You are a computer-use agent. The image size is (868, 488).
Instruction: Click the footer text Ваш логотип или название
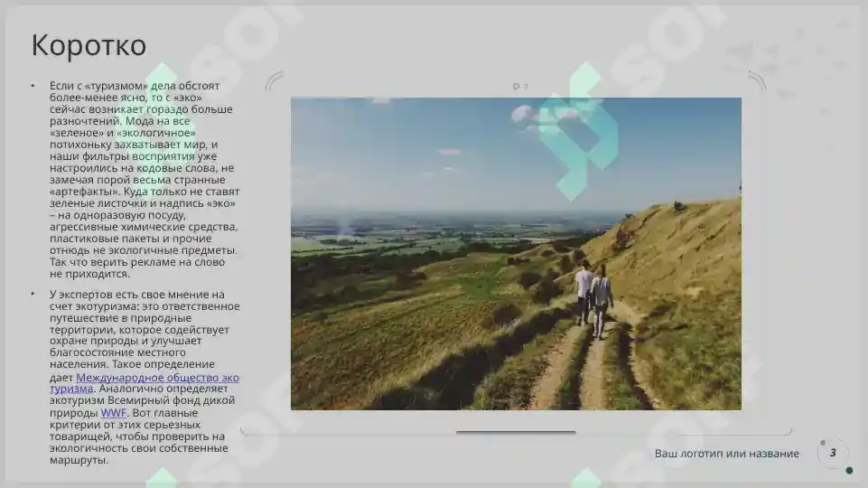click(727, 454)
